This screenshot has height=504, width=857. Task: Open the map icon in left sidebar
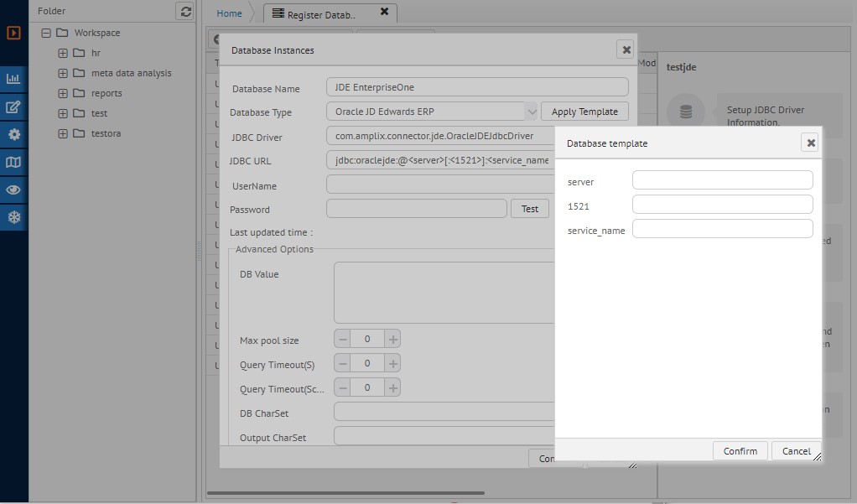[x=13, y=162]
